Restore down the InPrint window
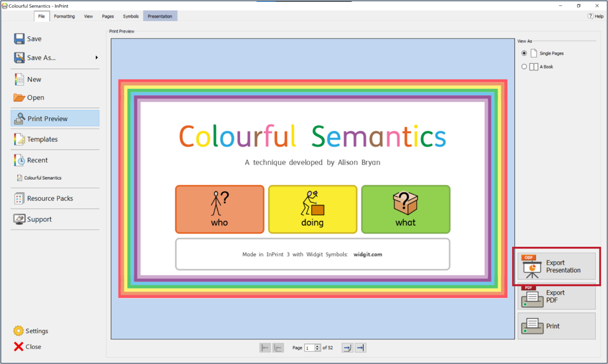The width and height of the screenshot is (608, 364). pos(579,6)
